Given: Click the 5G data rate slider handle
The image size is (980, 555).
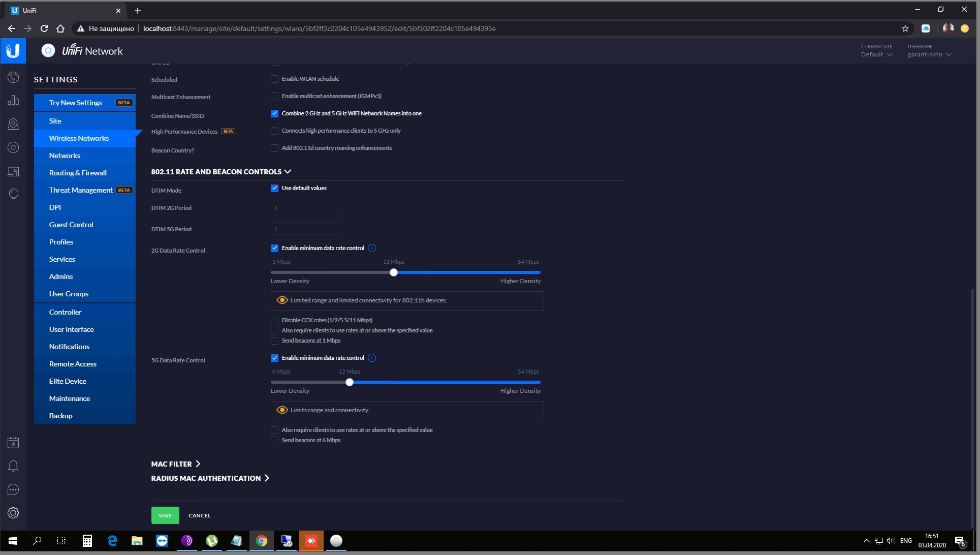Looking at the screenshot, I should point(350,382).
